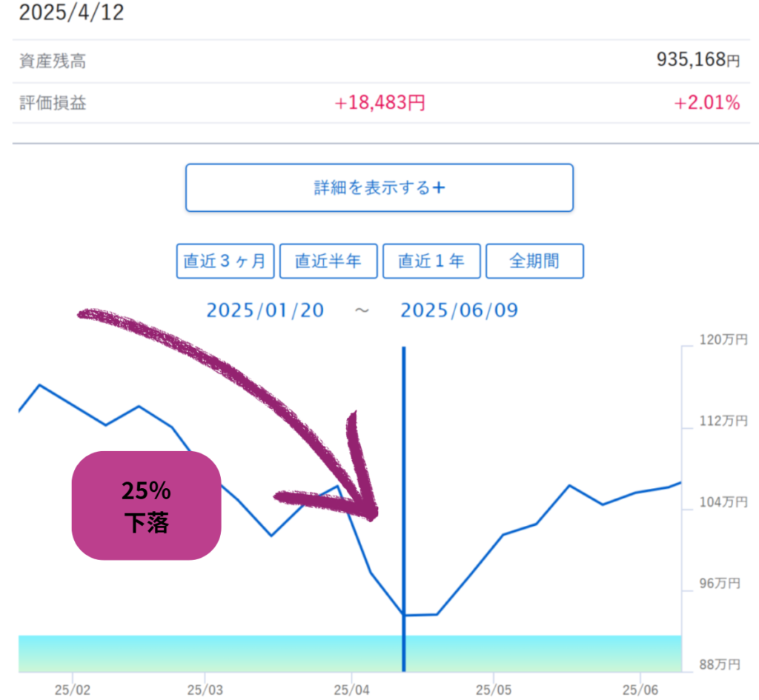Open the start date 2025/01/20

tap(265, 310)
